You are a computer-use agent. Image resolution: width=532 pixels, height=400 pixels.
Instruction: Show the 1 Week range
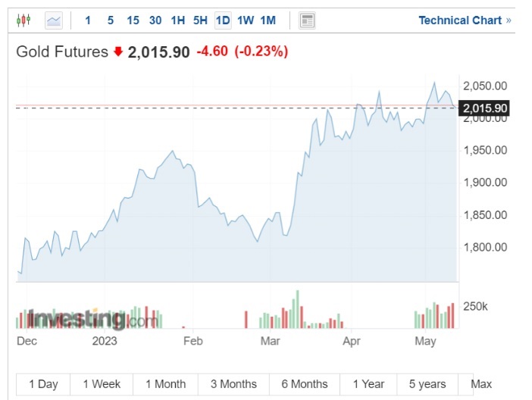[102, 384]
